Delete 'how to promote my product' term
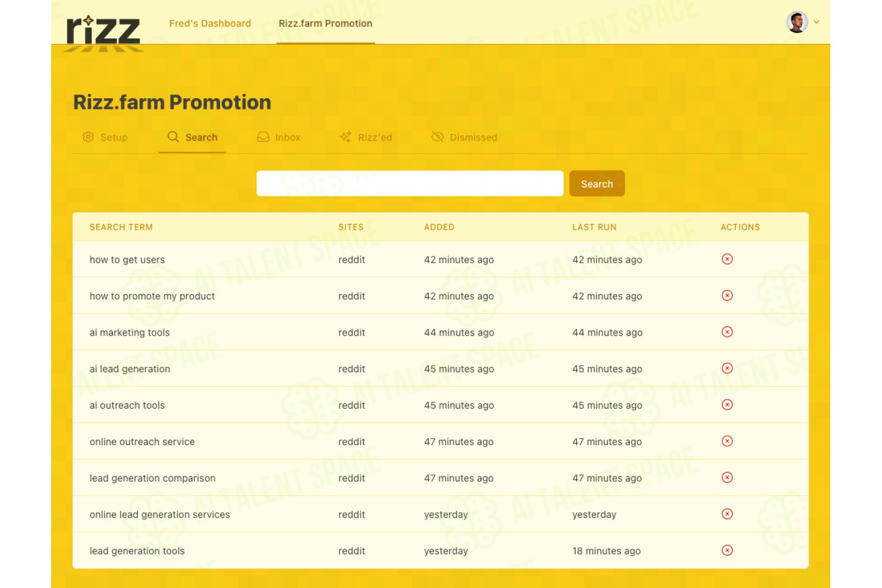882x588 pixels. (727, 296)
